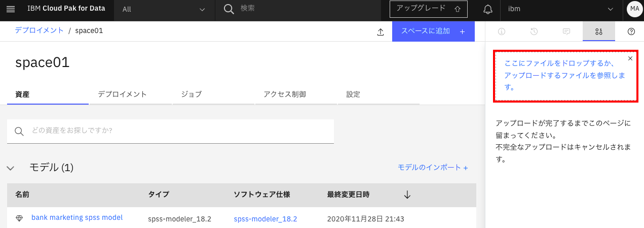The height and width of the screenshot is (228, 644).
Task: Open bank marketing spss model link
Action: coord(77,217)
